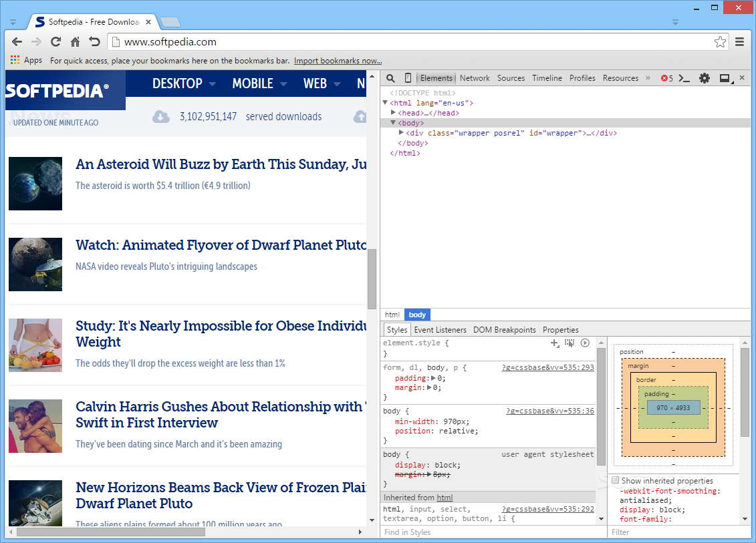The width and height of the screenshot is (756, 543).
Task: Open stylesheet link cssbase 535:36
Action: tap(549, 411)
